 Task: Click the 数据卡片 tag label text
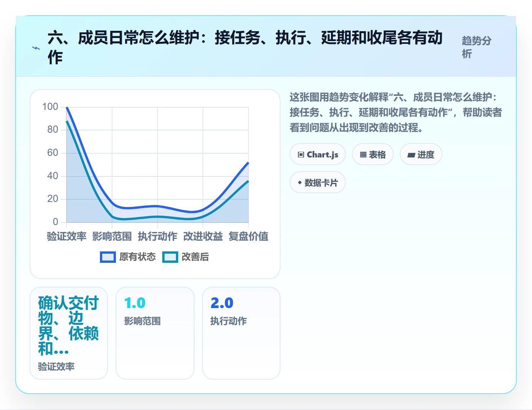(x=321, y=183)
